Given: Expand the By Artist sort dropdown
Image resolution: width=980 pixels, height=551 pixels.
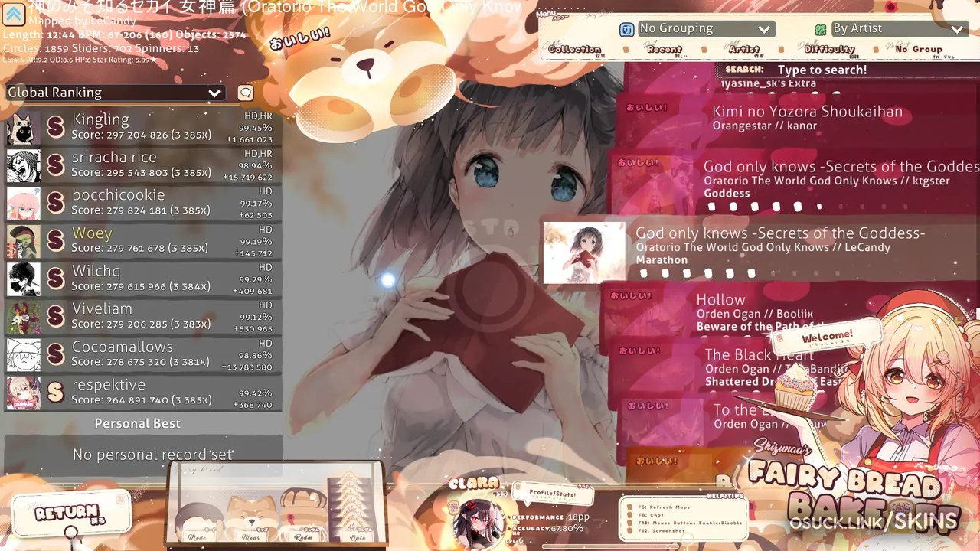Looking at the screenshot, I should [898, 29].
